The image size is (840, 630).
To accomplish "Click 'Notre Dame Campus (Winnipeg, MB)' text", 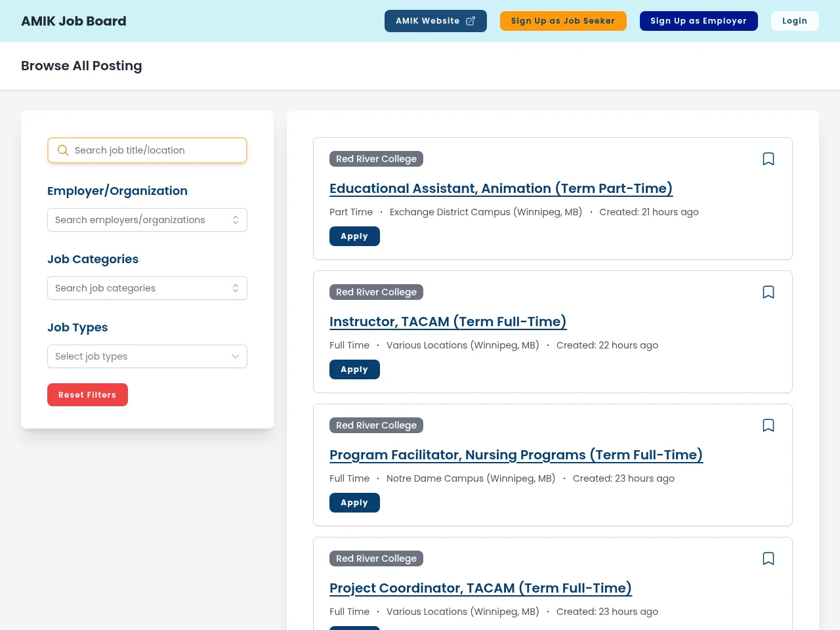I will (x=471, y=478).
